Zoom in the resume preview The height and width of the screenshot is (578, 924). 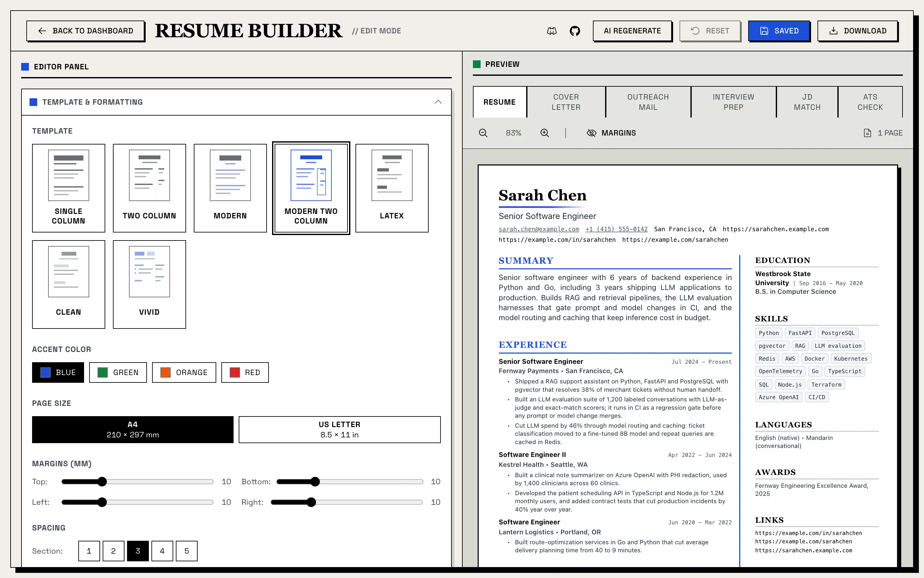point(544,133)
